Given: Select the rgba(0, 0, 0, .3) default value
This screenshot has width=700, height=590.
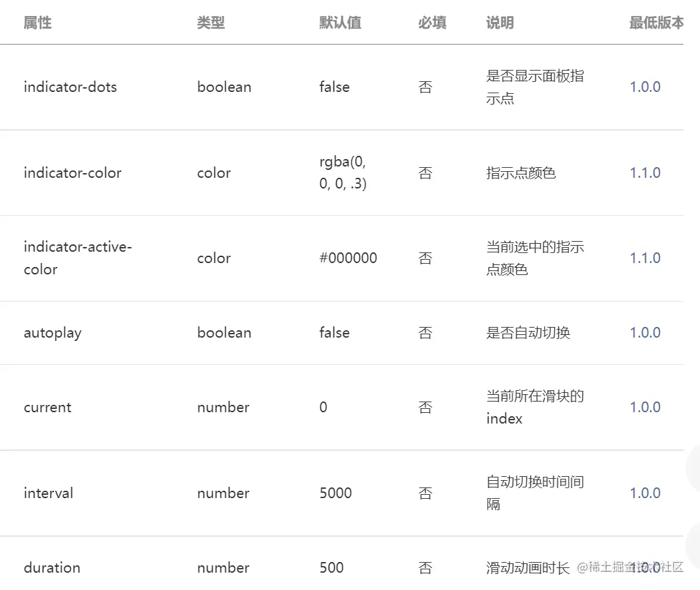Looking at the screenshot, I should click(343, 172).
